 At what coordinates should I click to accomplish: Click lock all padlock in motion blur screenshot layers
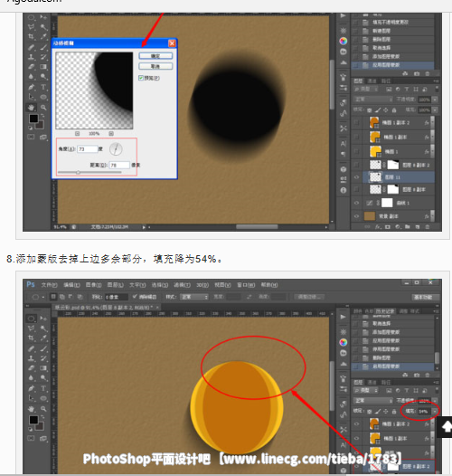coord(394,109)
